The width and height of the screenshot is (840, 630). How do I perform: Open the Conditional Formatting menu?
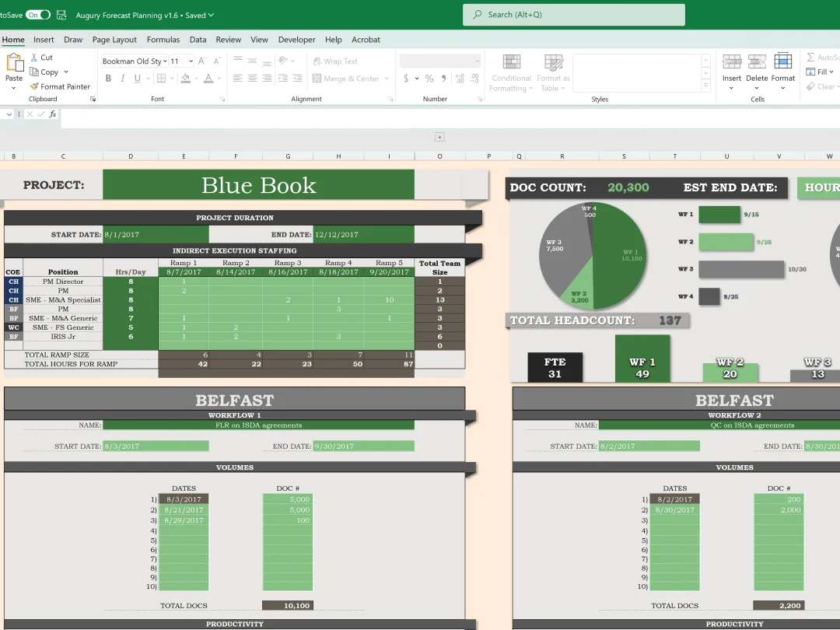pyautogui.click(x=510, y=73)
